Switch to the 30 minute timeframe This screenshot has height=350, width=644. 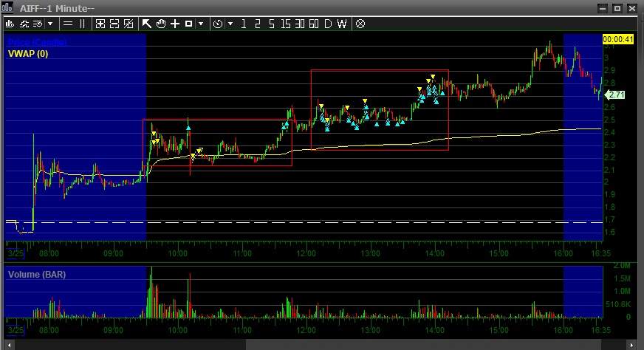[300, 24]
